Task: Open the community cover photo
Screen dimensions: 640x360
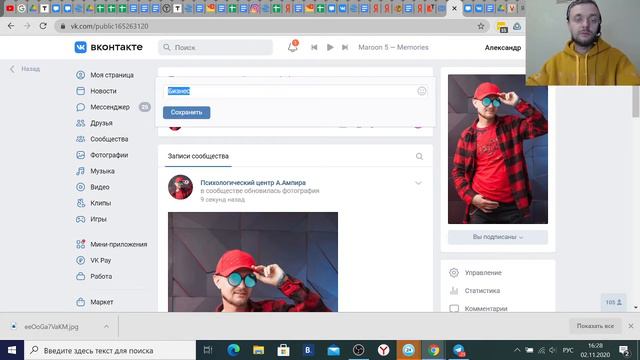Action: tap(498, 149)
